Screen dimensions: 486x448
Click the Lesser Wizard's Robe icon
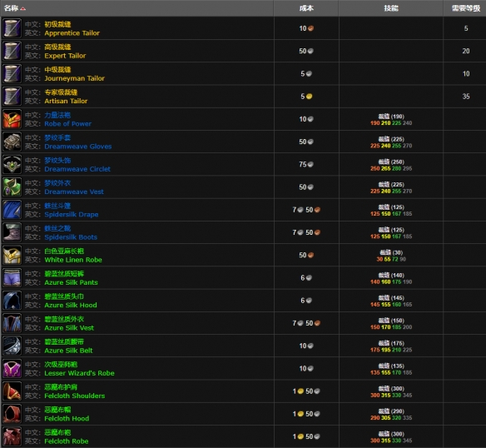pos(12,369)
